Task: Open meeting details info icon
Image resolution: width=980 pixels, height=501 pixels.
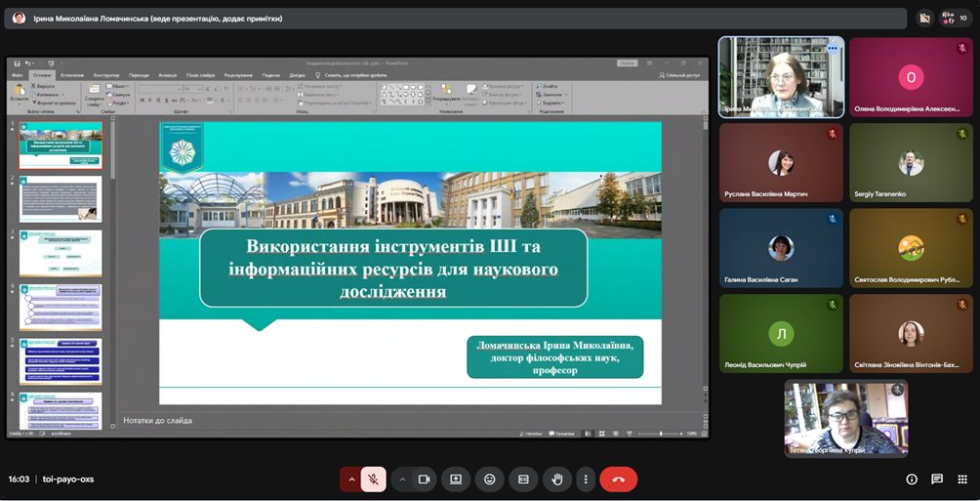Action: 912,480
